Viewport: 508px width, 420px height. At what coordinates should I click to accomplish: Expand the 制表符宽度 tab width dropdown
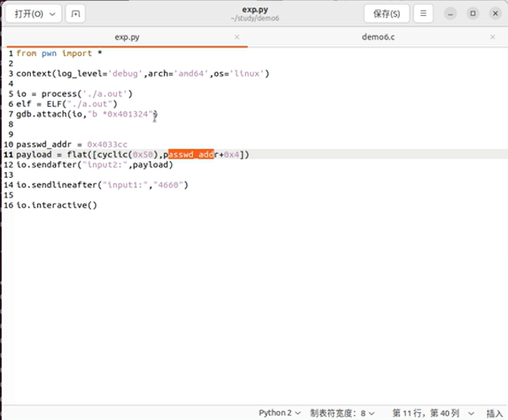342,413
